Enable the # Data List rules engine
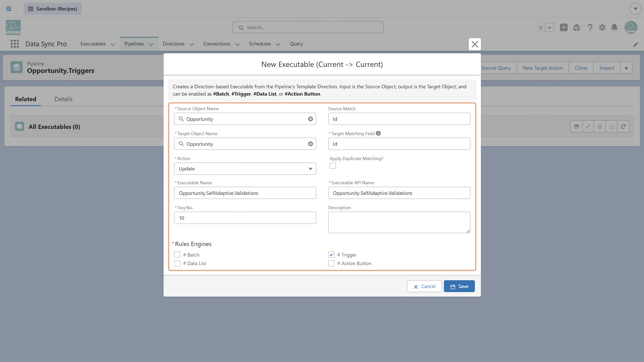This screenshot has width=644, height=362. tap(177, 263)
